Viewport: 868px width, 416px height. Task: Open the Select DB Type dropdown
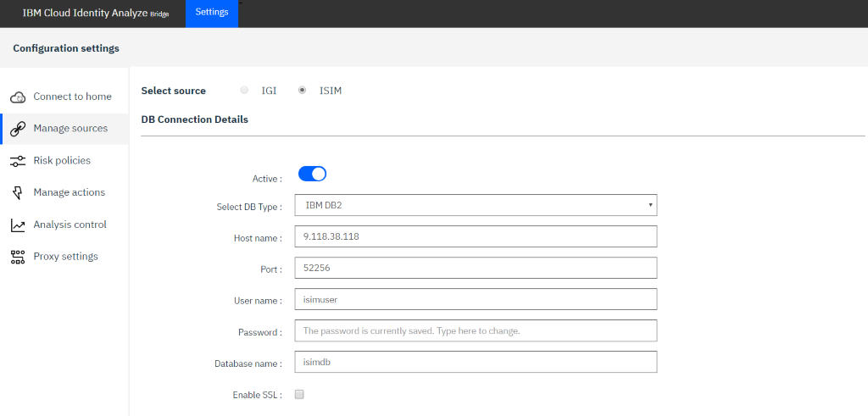(x=476, y=205)
